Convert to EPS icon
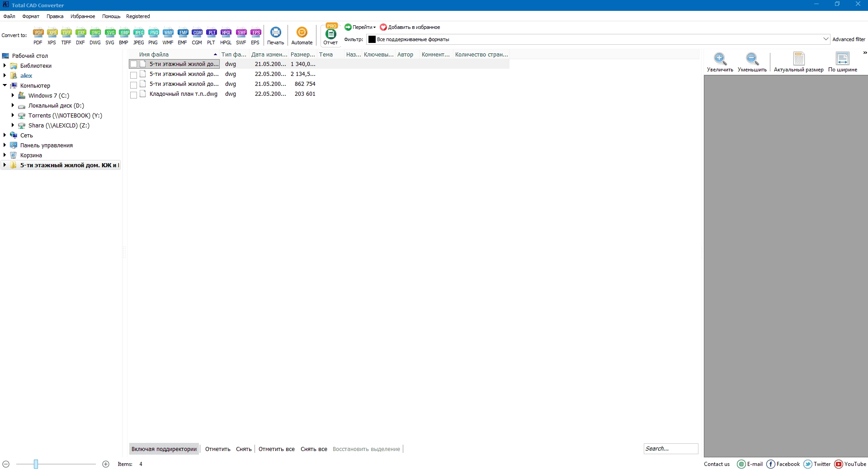868x470 pixels. point(255,36)
